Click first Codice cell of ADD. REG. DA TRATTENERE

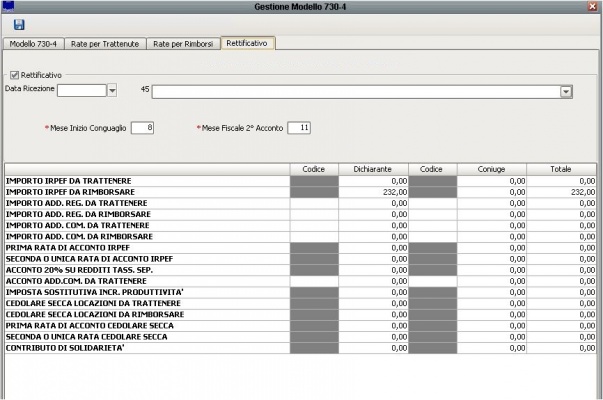pos(314,203)
